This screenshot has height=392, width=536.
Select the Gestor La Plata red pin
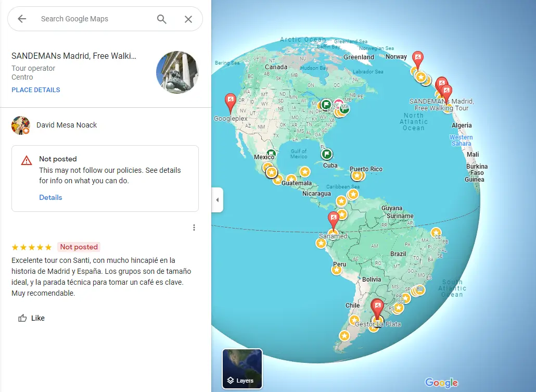coord(377,308)
